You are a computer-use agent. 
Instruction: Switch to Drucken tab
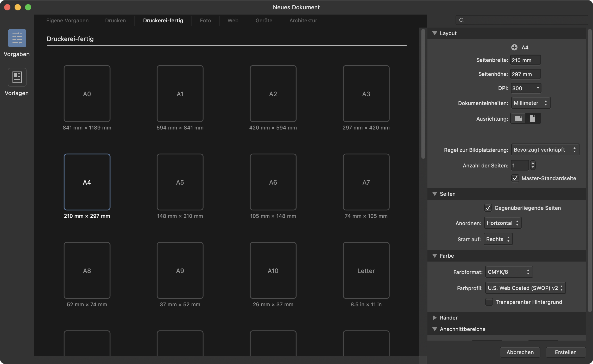pyautogui.click(x=115, y=21)
